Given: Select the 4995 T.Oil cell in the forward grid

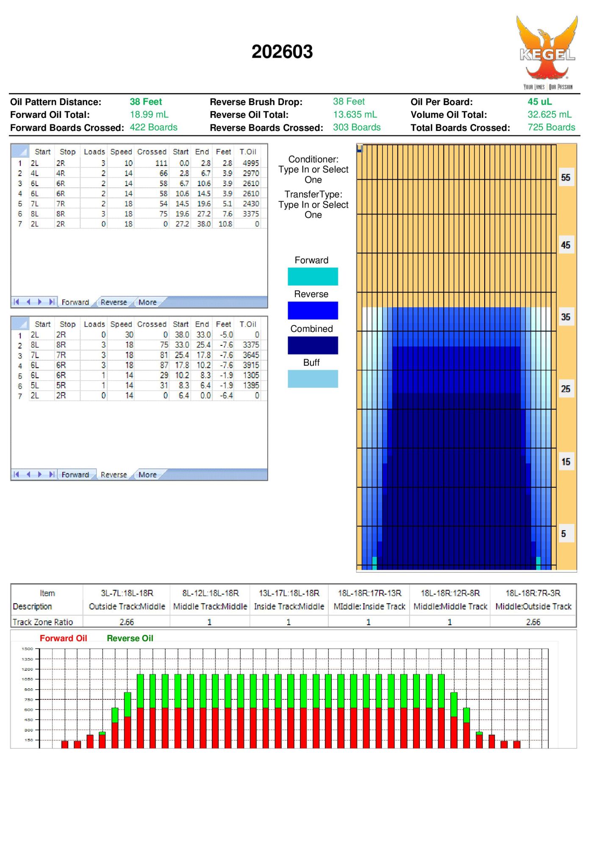Looking at the screenshot, I should pos(250,163).
